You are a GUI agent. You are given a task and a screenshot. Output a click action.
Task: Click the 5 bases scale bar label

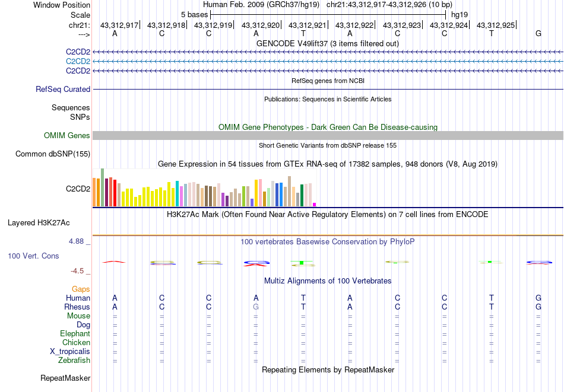point(194,15)
